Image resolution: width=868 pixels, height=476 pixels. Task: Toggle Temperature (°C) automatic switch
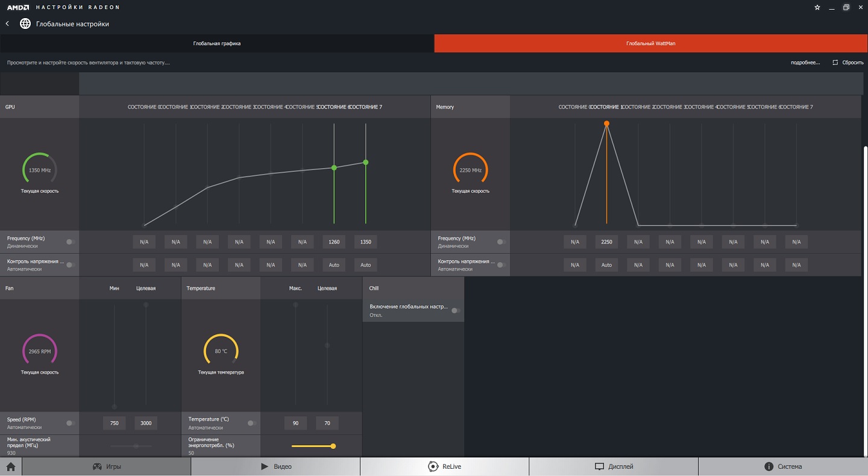[251, 423]
